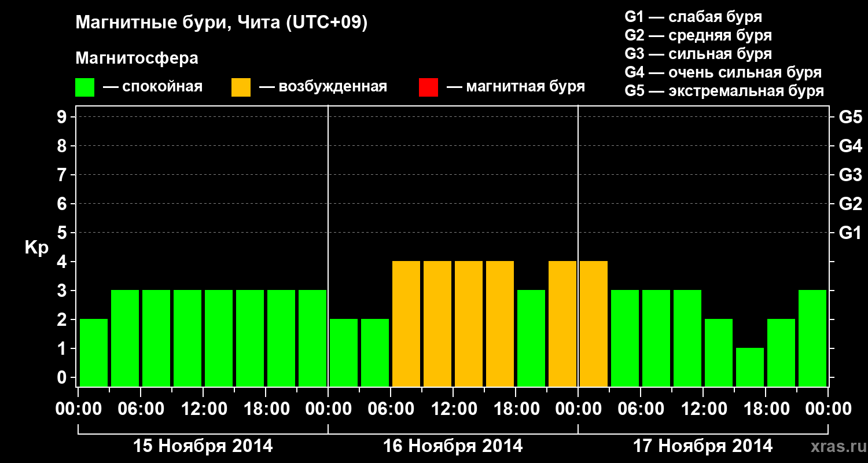This screenshot has width=868, height=463.
Task: Click the lowest green bar, Kp 1, on 17 November
Action: pos(750,367)
